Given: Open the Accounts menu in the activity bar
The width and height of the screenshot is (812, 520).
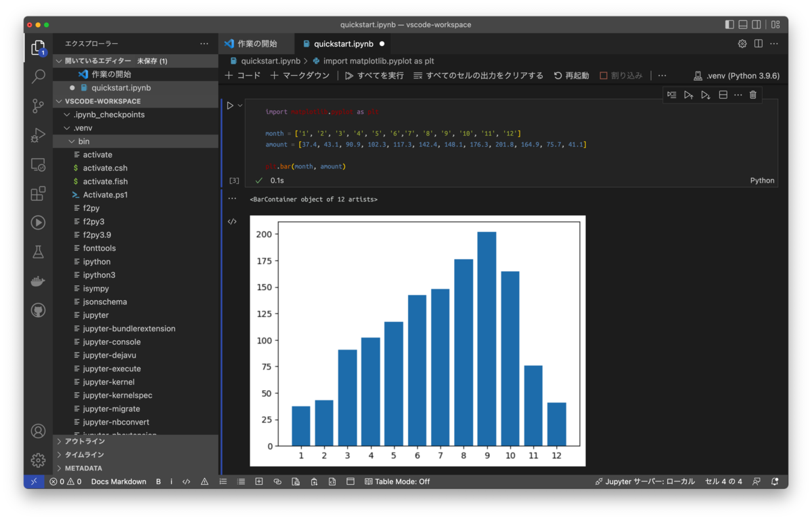Looking at the screenshot, I should 38,431.
